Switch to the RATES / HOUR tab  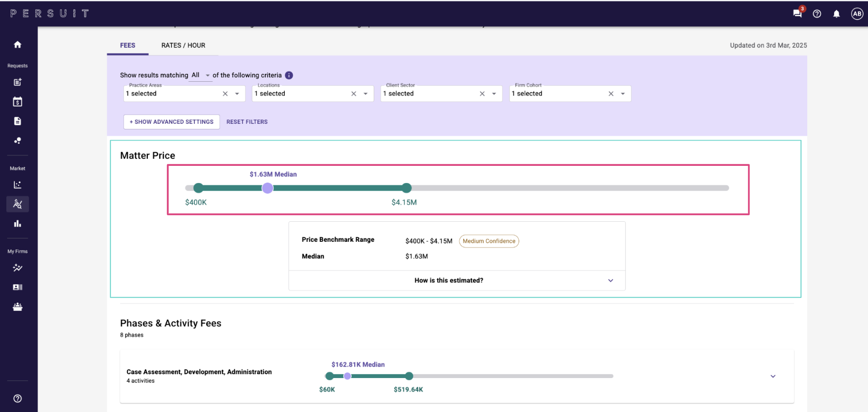183,45
